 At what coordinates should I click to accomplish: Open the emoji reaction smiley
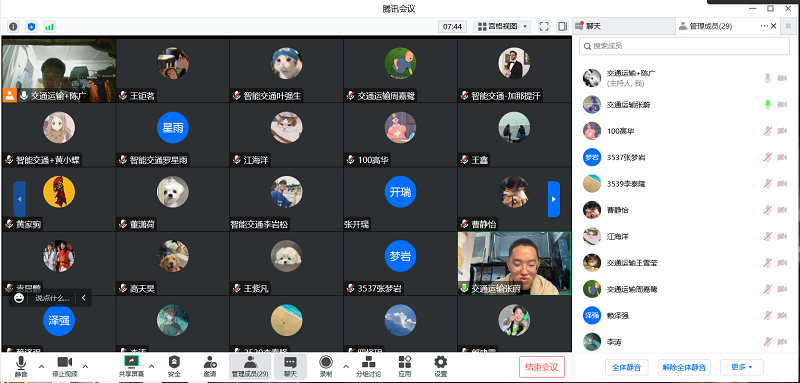point(19,298)
